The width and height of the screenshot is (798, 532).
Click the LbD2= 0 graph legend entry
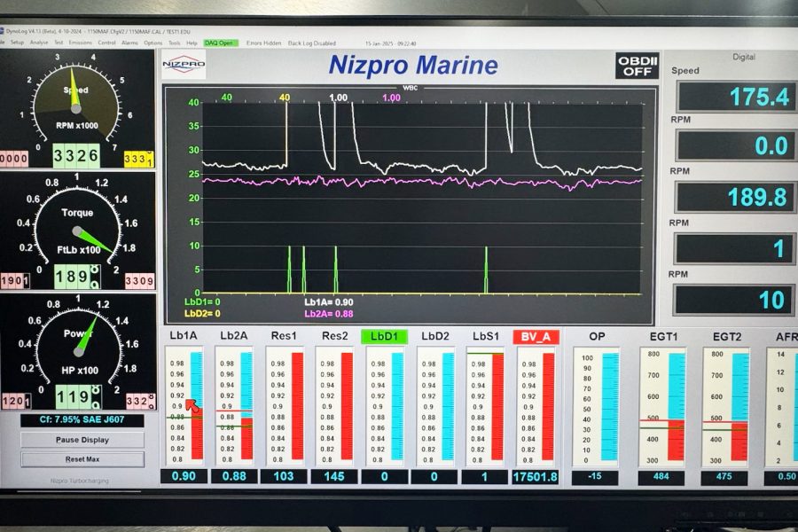tap(202, 314)
